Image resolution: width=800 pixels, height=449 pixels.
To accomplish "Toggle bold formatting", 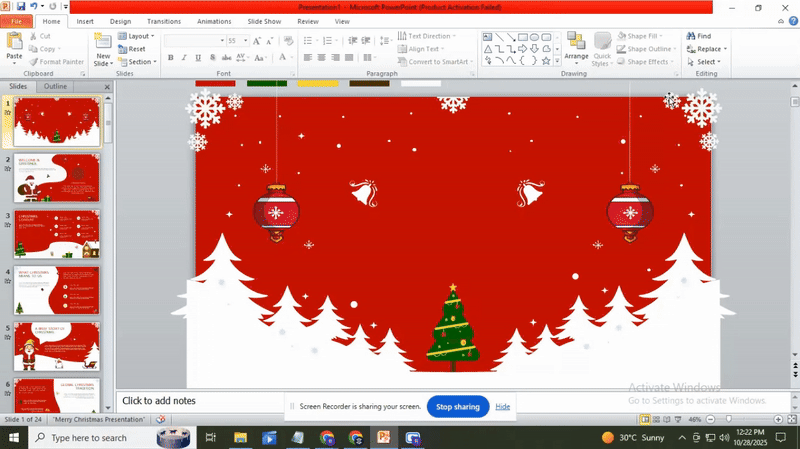I will (x=170, y=58).
